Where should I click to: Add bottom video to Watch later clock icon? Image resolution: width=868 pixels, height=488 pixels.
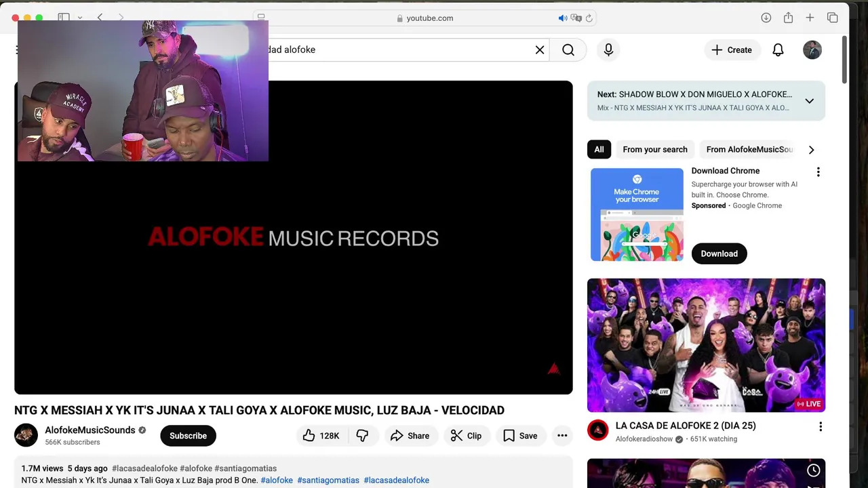click(x=813, y=470)
